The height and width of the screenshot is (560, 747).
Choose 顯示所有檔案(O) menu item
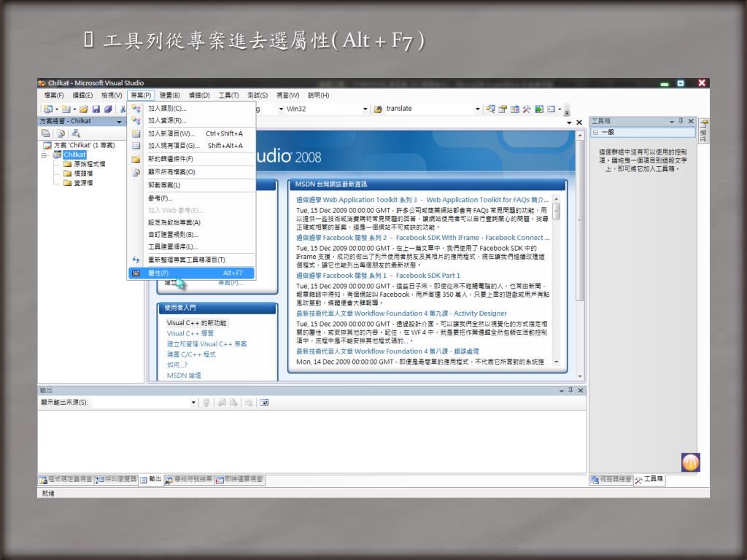pyautogui.click(x=192, y=172)
